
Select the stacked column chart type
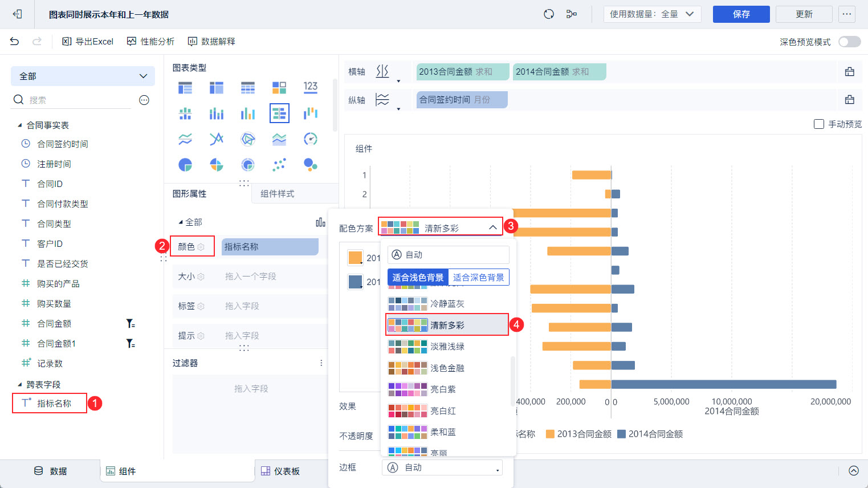[217, 113]
